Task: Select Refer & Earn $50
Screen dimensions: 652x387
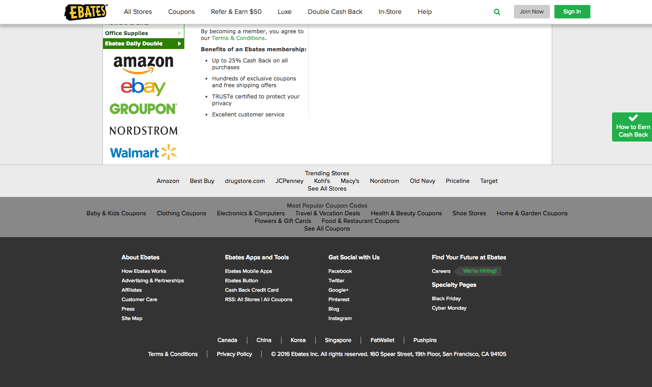Action: [x=236, y=12]
